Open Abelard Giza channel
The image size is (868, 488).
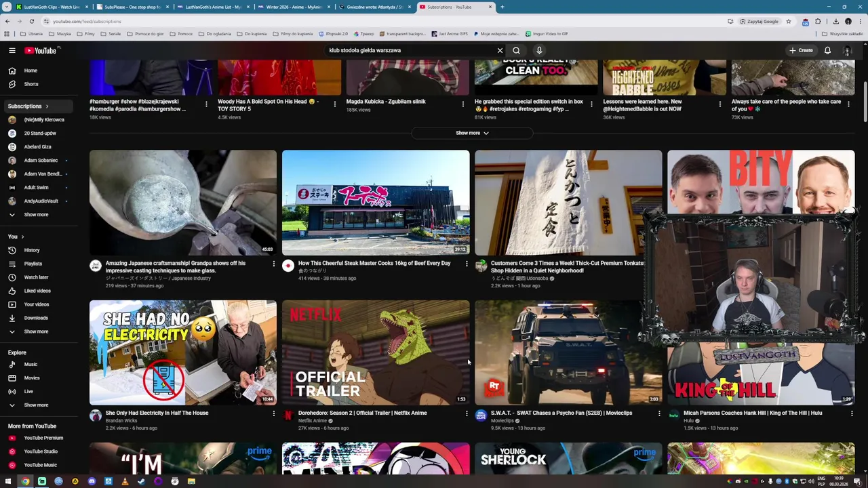point(37,147)
